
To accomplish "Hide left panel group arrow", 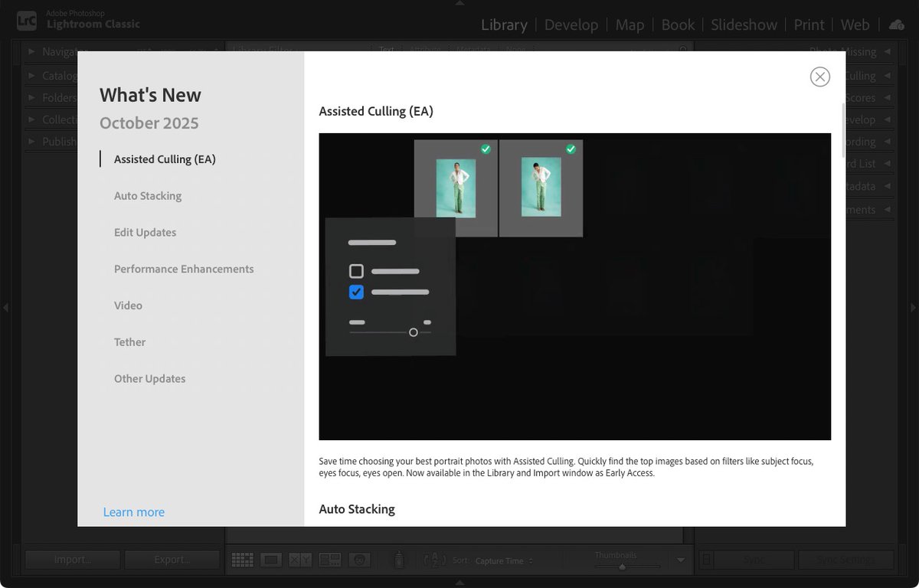I will pyautogui.click(x=5, y=308).
